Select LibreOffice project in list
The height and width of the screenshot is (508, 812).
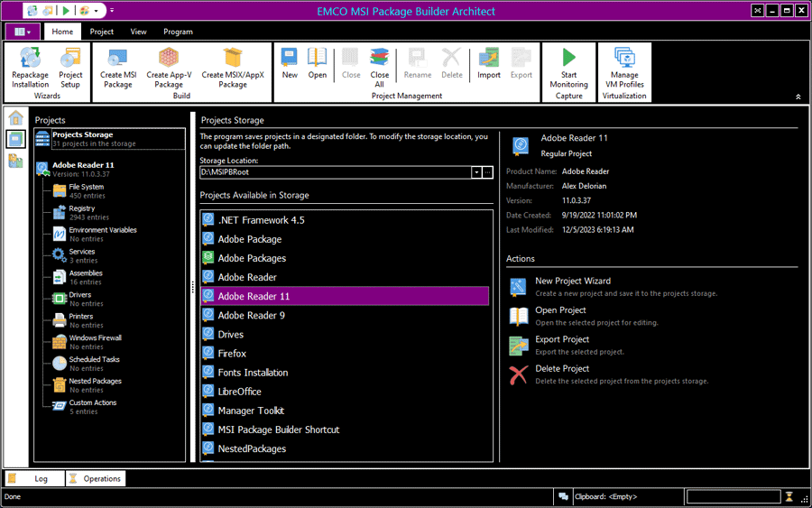[x=345, y=392]
